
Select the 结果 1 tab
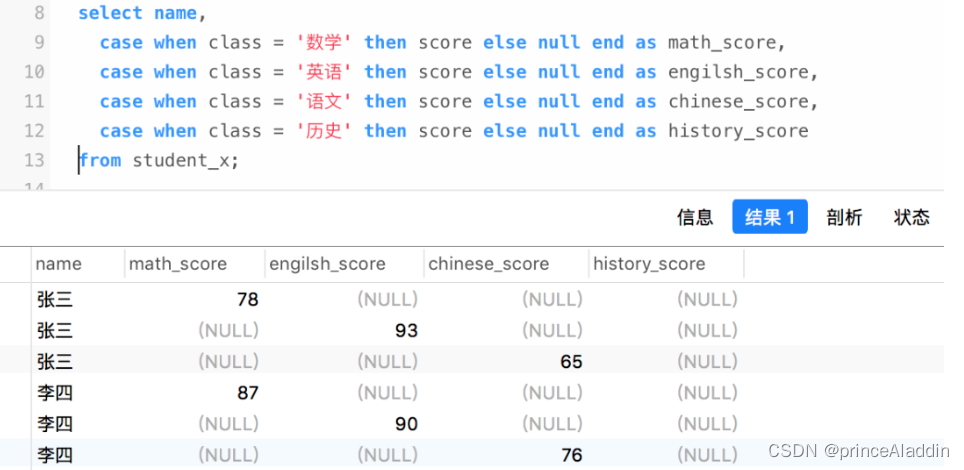click(x=770, y=217)
